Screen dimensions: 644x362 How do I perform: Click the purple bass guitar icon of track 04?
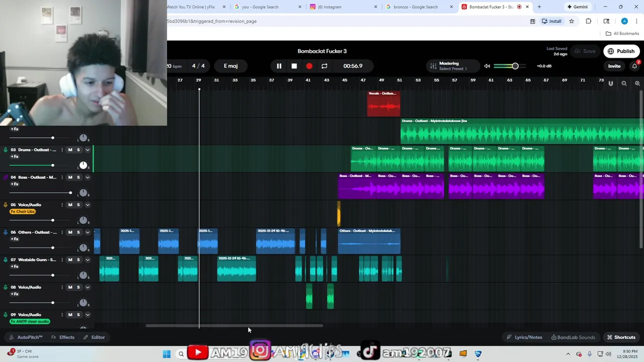pyautogui.click(x=6, y=177)
